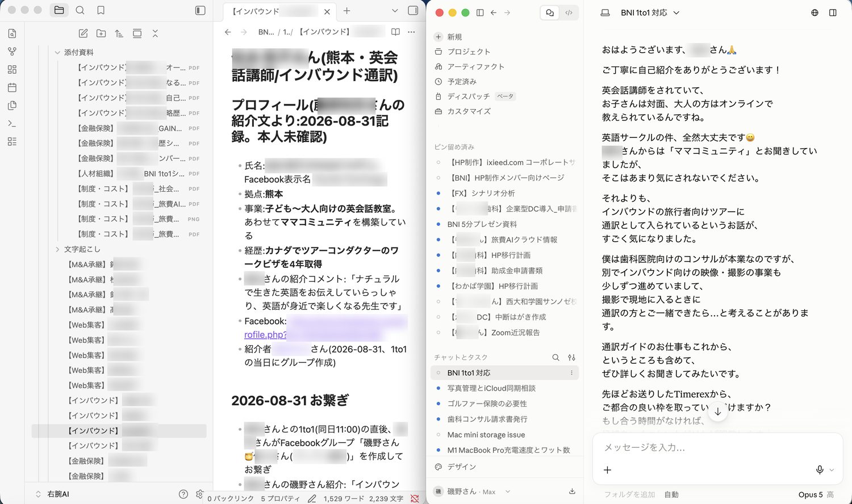Open the Obsidian note's more options menu
This screenshot has width=852, height=504.
(412, 32)
